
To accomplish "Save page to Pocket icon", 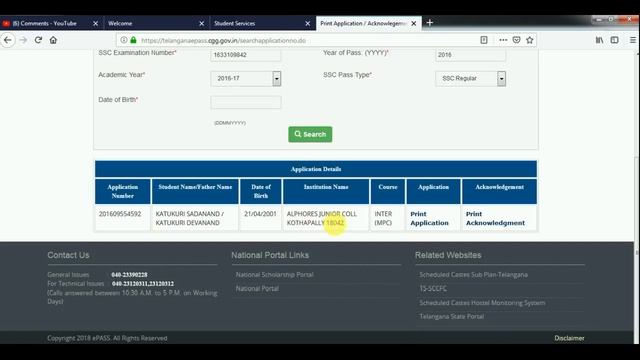I will click(x=516, y=40).
